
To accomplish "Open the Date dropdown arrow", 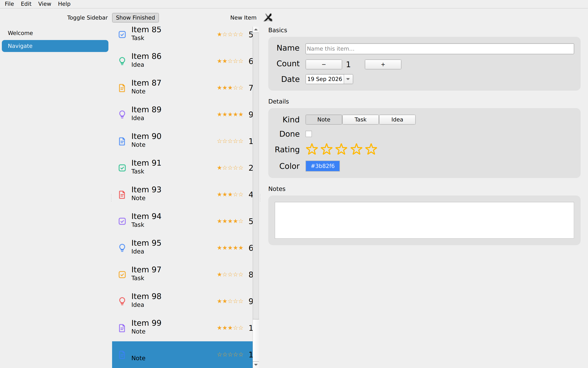I will coord(348,79).
